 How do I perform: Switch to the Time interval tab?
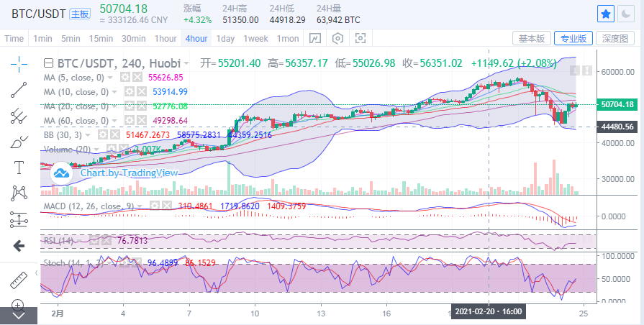coord(14,39)
